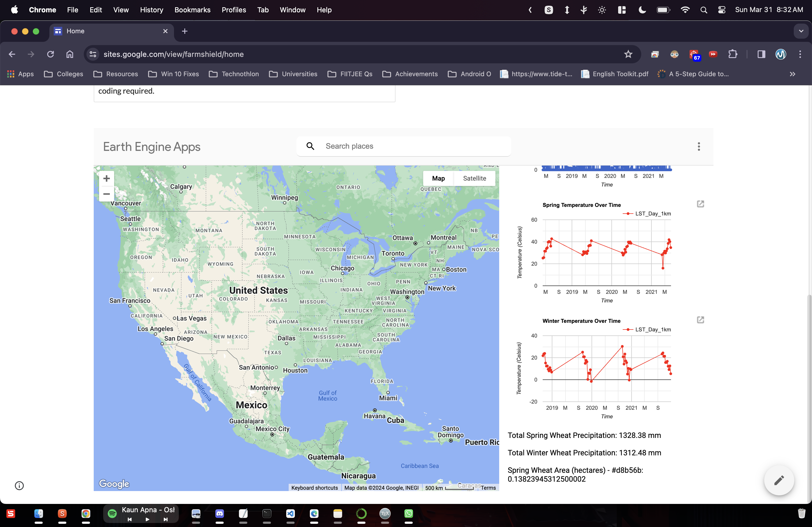This screenshot has width=812, height=527.
Task: Open the tab search dropdown arrow
Action: (x=801, y=31)
